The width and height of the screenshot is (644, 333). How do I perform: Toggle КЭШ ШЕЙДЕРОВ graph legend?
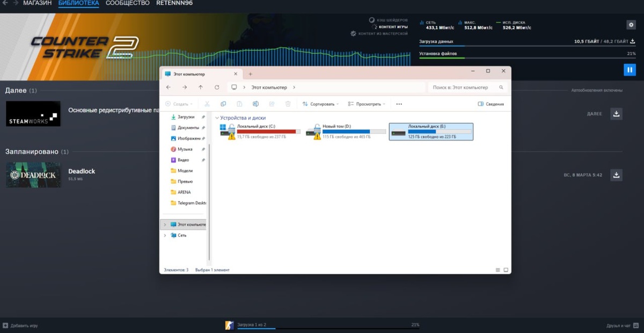[388, 20]
